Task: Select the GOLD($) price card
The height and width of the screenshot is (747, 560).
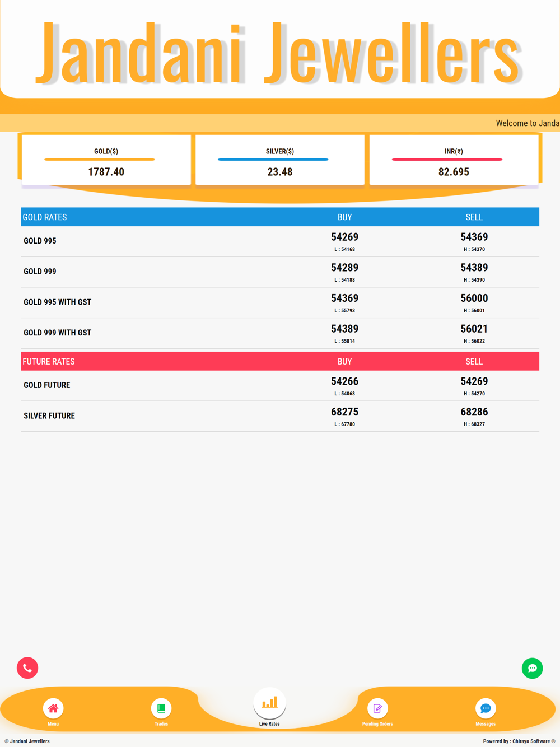Action: pos(106,160)
